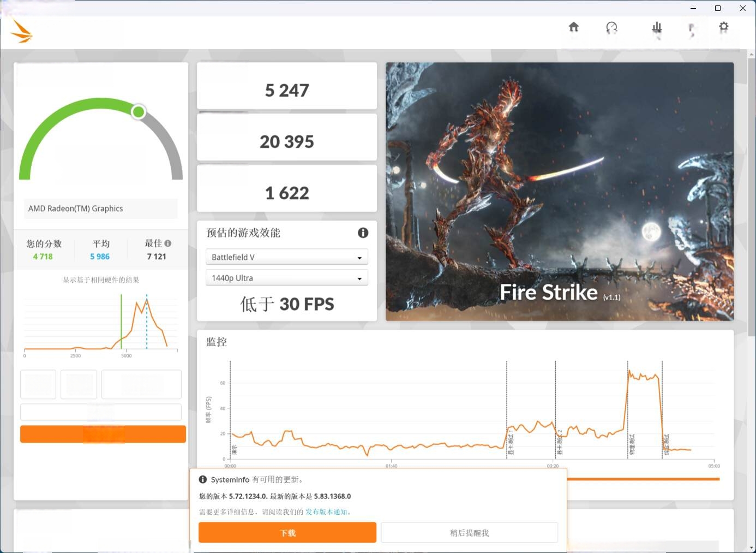Click the 稍后提醒我 button
This screenshot has height=553, width=756.
point(469,533)
